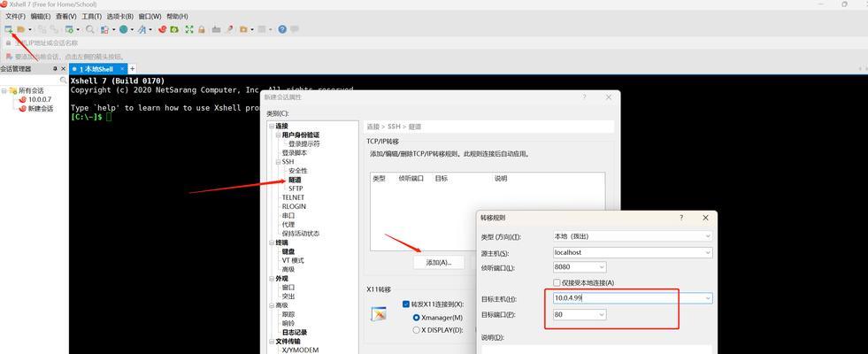Open the dropdown arrow beside the Font icon
The height and width of the screenshot is (354, 868).
coord(150,29)
